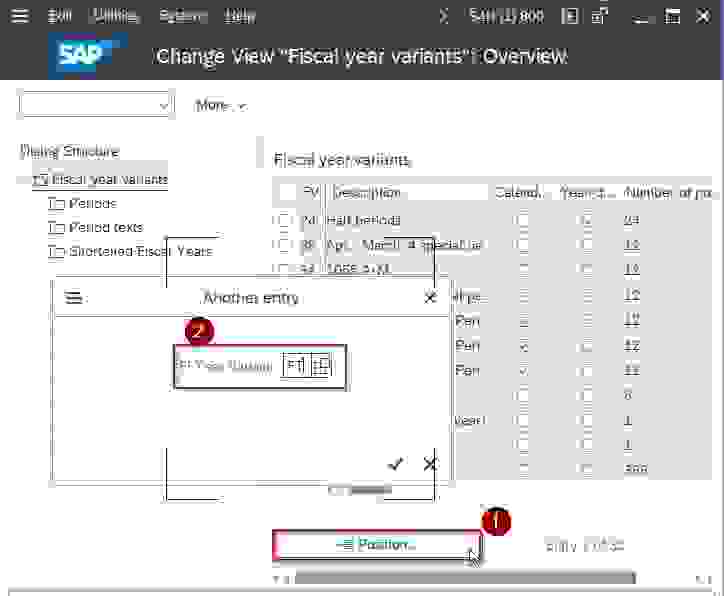This screenshot has width=724, height=596.
Task: Click the create new session icon
Action: tap(599, 17)
